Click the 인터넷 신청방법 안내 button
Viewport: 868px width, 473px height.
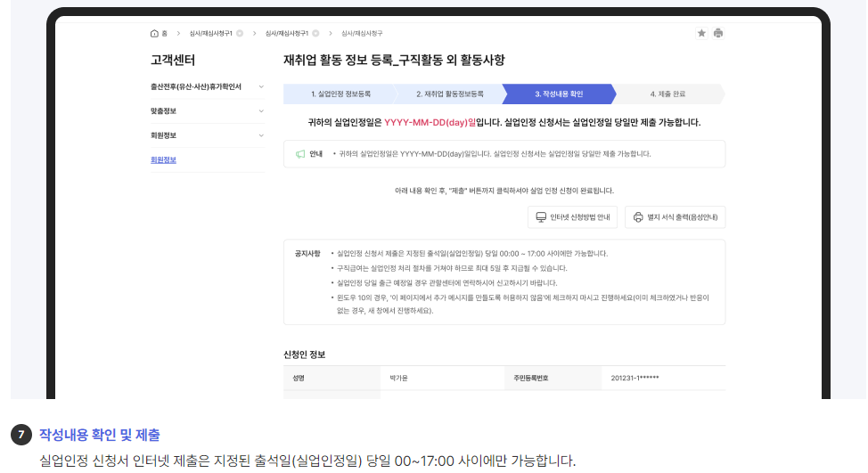[572, 217]
